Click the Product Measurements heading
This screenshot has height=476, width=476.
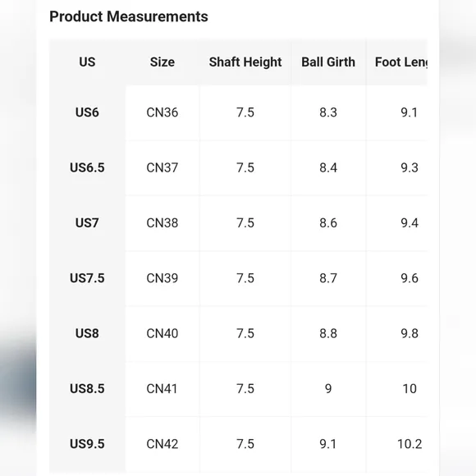tap(129, 16)
